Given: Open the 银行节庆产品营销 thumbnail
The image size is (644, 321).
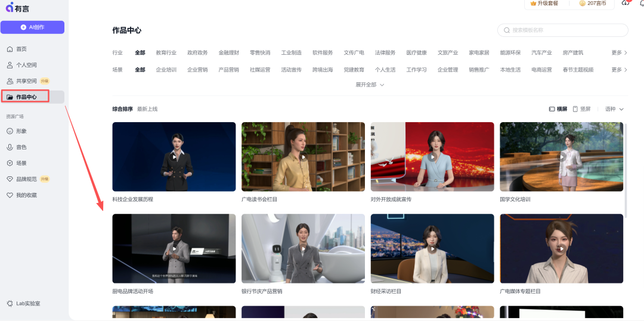Looking at the screenshot, I should tap(303, 248).
